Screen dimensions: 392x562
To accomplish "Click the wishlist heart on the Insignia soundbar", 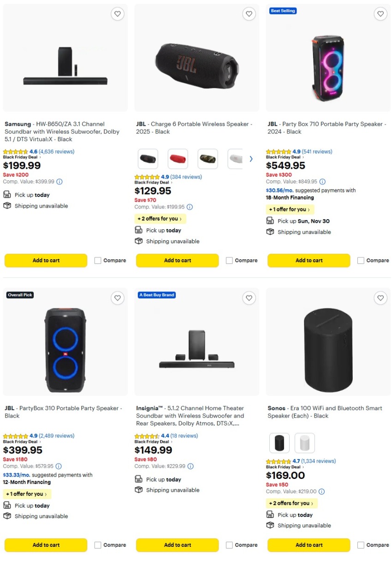I will click(x=249, y=298).
